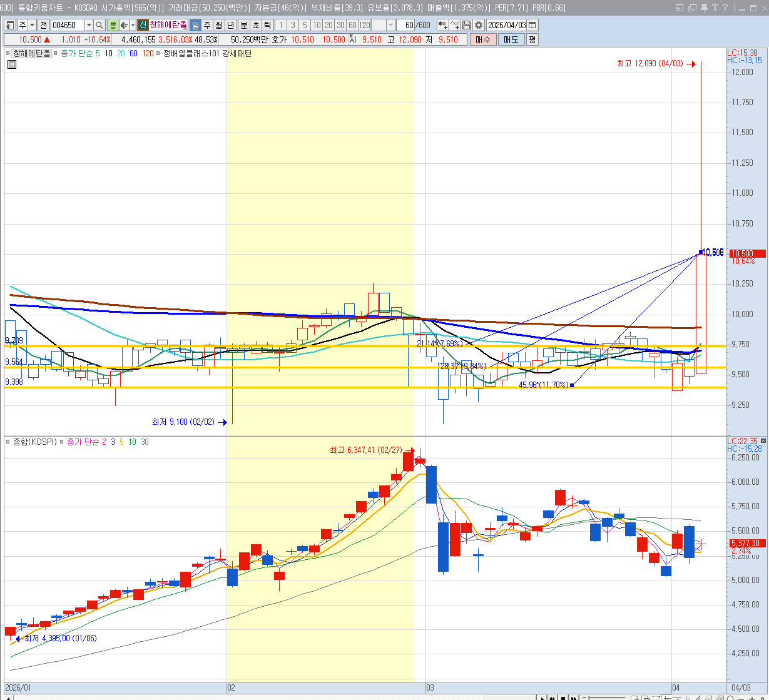Open the chart settings gear icon

479,25
